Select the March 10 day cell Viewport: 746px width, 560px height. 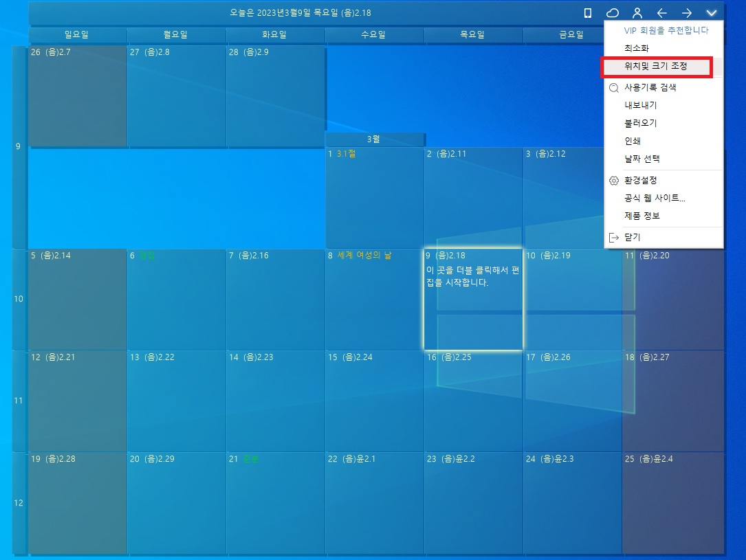[572, 300]
